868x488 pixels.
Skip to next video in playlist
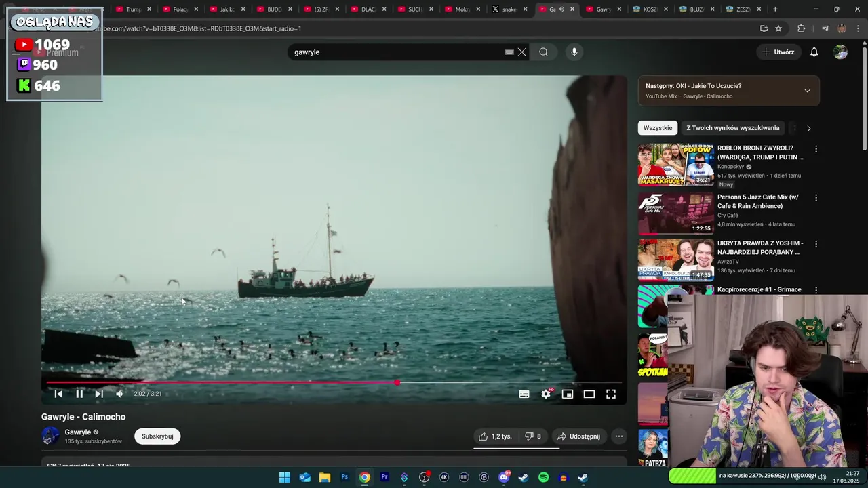(99, 394)
